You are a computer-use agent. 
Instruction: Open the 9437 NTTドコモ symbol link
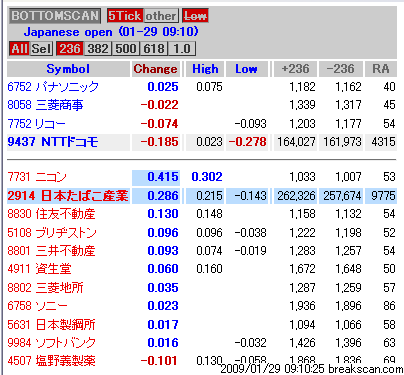(x=53, y=142)
